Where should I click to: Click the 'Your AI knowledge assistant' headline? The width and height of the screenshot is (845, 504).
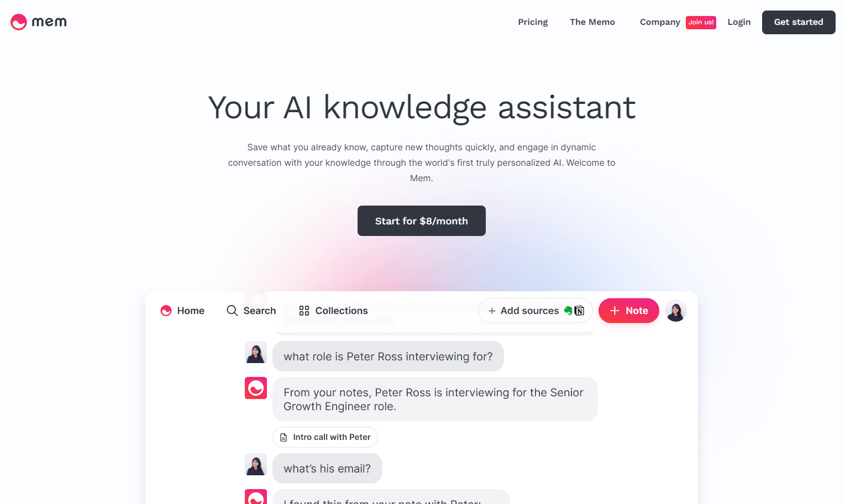(422, 107)
